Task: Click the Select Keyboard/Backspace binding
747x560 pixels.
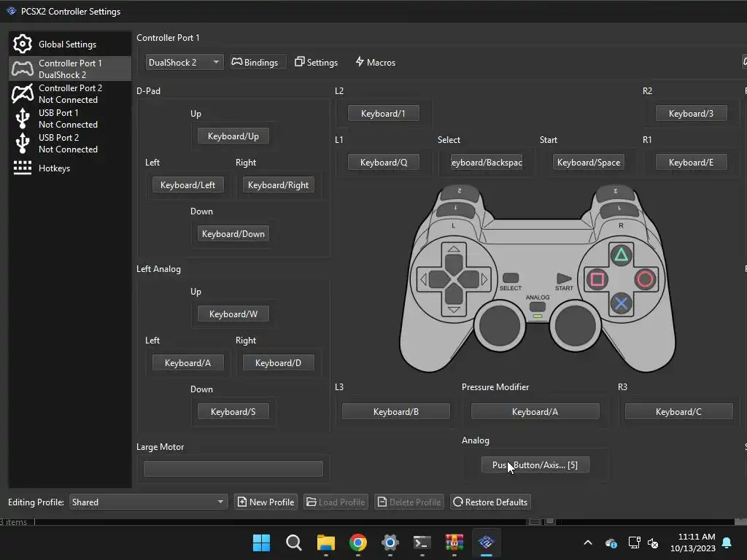Action: [487, 163]
